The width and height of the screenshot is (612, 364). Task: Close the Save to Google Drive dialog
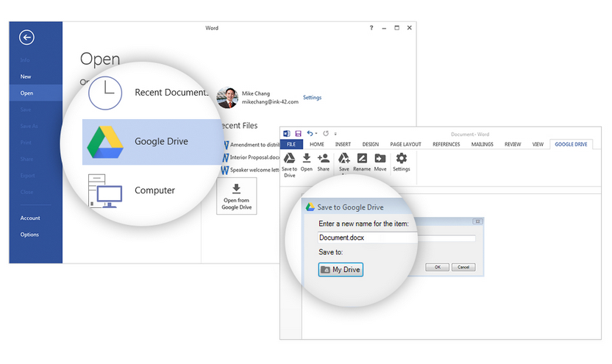477,221
